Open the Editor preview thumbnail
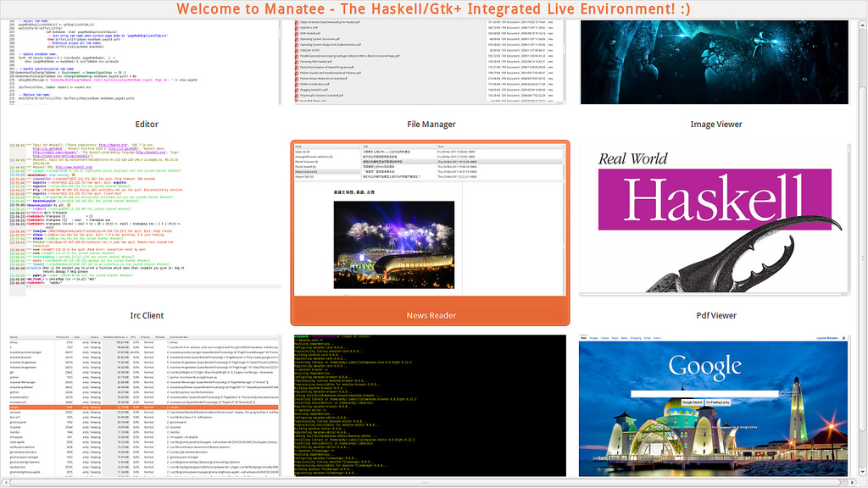 point(145,62)
